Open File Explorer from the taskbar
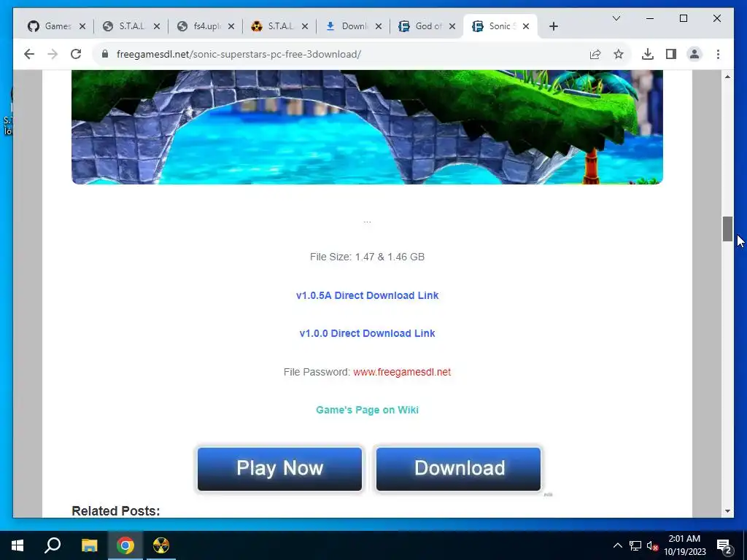The image size is (747, 560). (89, 545)
